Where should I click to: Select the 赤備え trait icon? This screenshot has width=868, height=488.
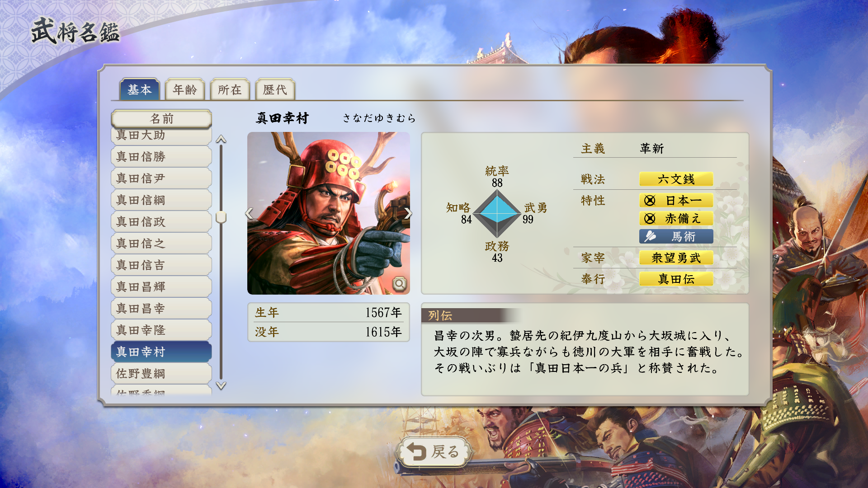click(x=650, y=219)
